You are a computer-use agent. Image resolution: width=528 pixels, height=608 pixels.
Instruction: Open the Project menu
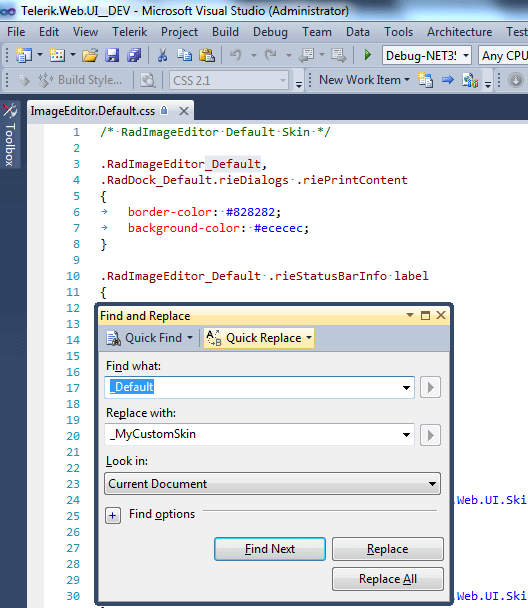179,32
